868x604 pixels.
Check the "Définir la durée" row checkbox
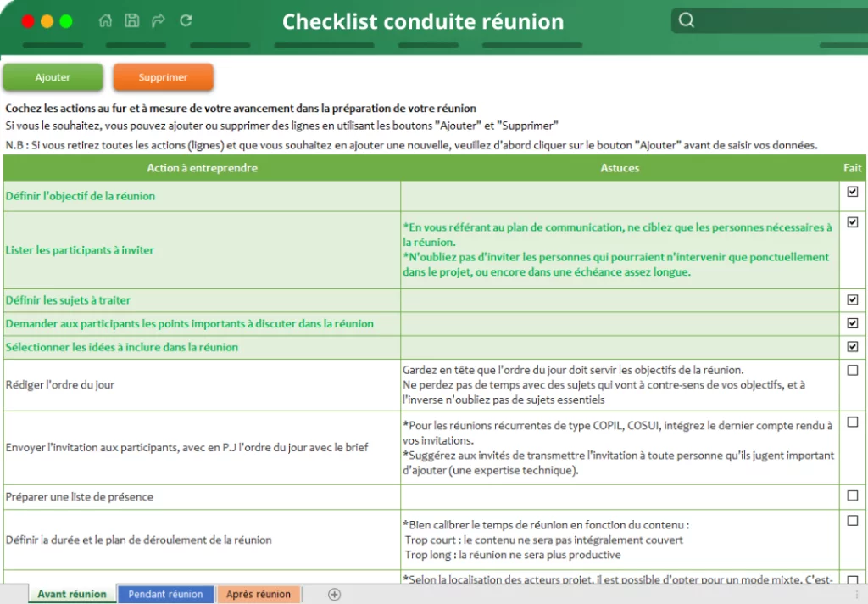pyautogui.click(x=853, y=521)
